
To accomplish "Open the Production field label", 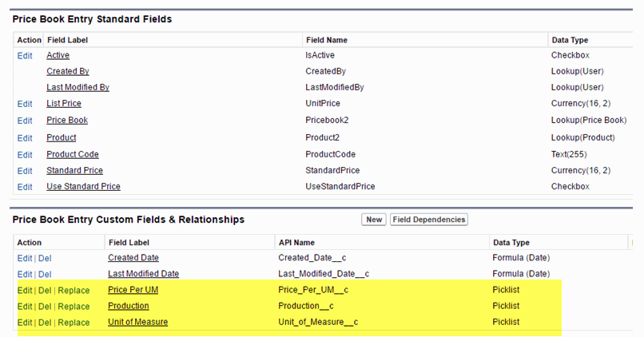I will (x=129, y=307).
